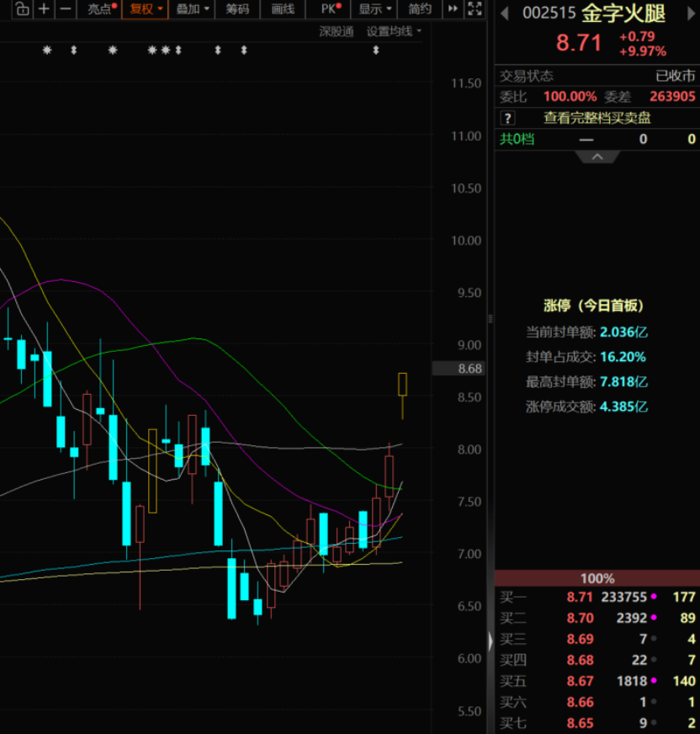This screenshot has height=734, width=700.
Task: Click the 10.00 price axis label
Action: pyautogui.click(x=466, y=241)
